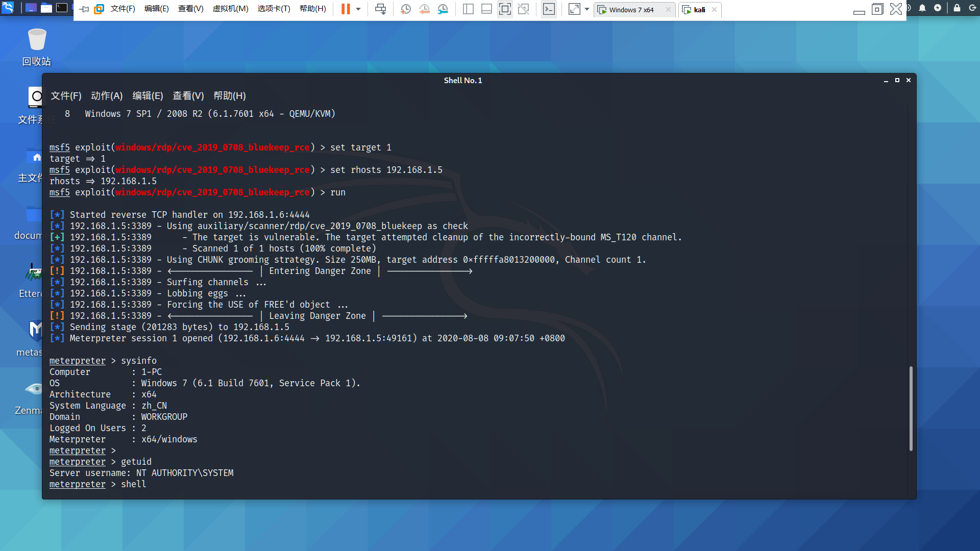Revert the VM to its latest snapshot
The image size is (980, 551).
424,9
